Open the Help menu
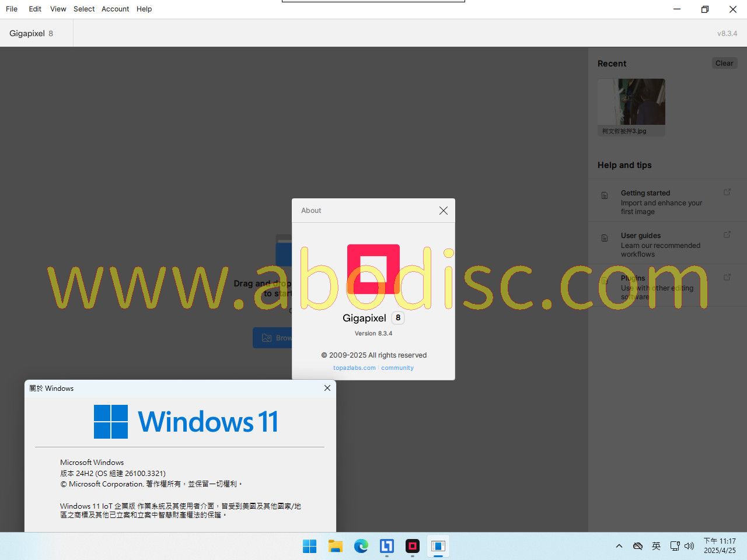This screenshot has width=747, height=560. pos(144,9)
